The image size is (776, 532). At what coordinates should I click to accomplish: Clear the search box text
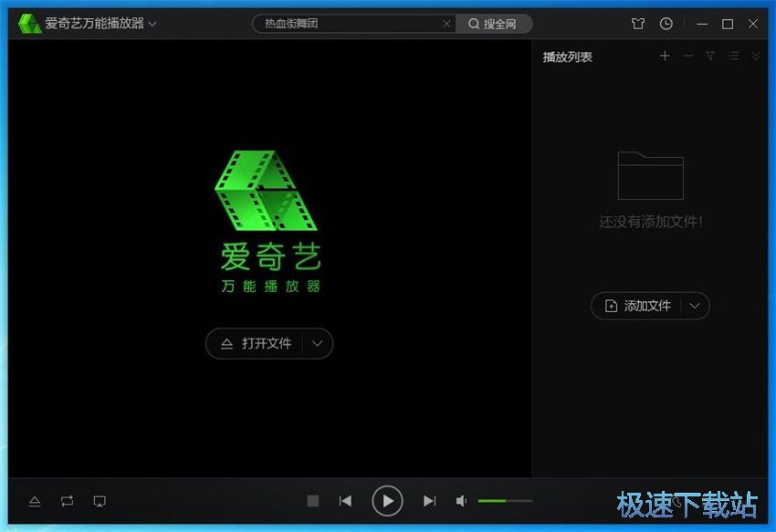(x=446, y=24)
